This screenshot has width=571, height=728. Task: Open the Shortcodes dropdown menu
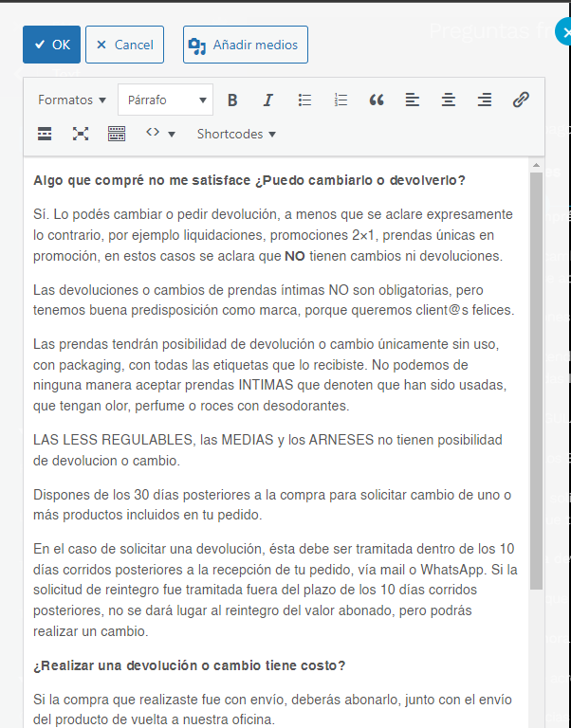coord(236,134)
